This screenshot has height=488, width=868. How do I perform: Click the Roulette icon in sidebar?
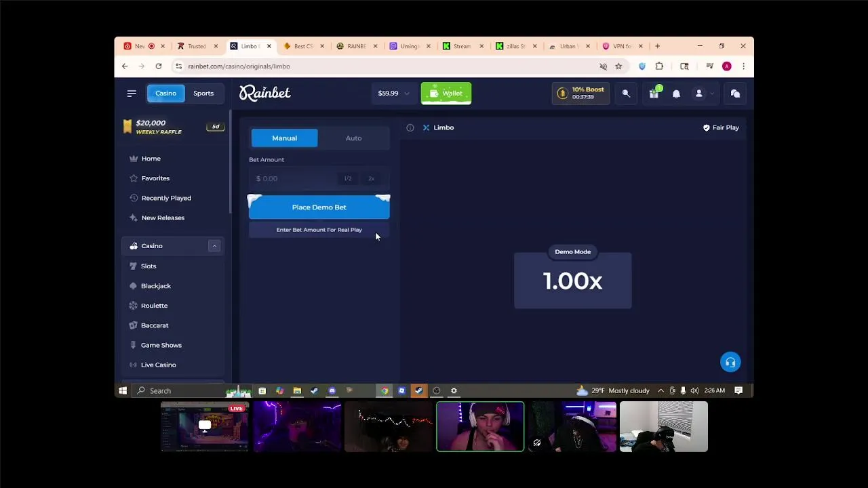click(x=134, y=306)
